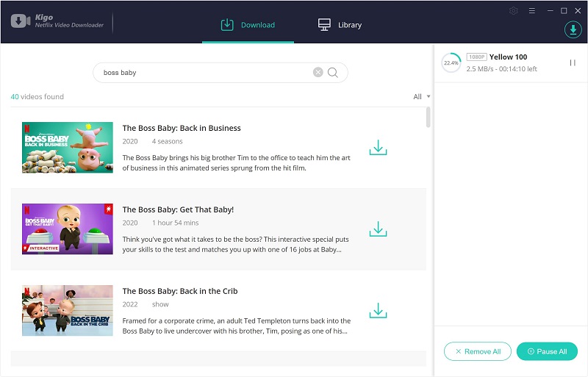Close the Kigo window
The height and width of the screenshot is (377, 588).
[578, 11]
